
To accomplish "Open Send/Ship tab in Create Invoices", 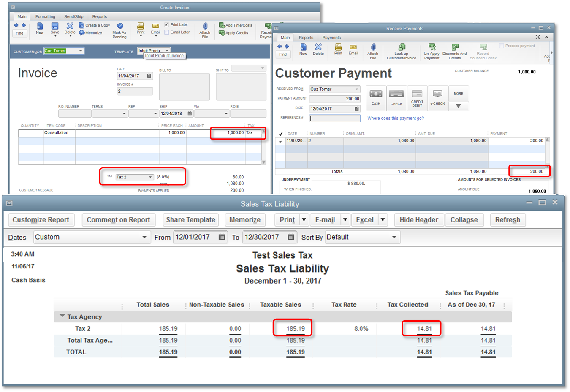I will pos(74,17).
